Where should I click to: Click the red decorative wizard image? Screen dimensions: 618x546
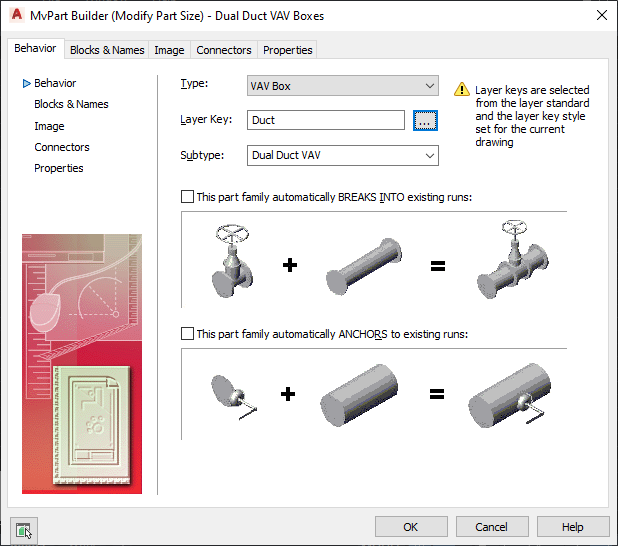82,363
